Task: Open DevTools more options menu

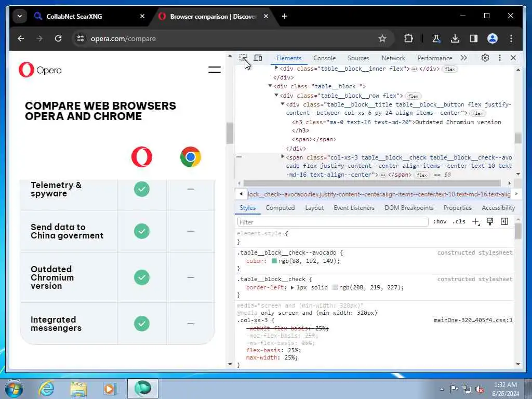Action: pos(499,58)
